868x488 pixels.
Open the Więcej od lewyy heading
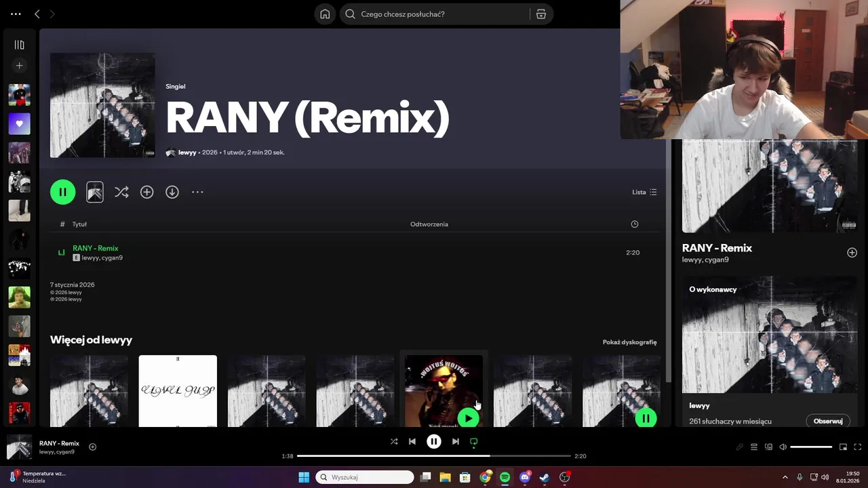click(x=91, y=340)
